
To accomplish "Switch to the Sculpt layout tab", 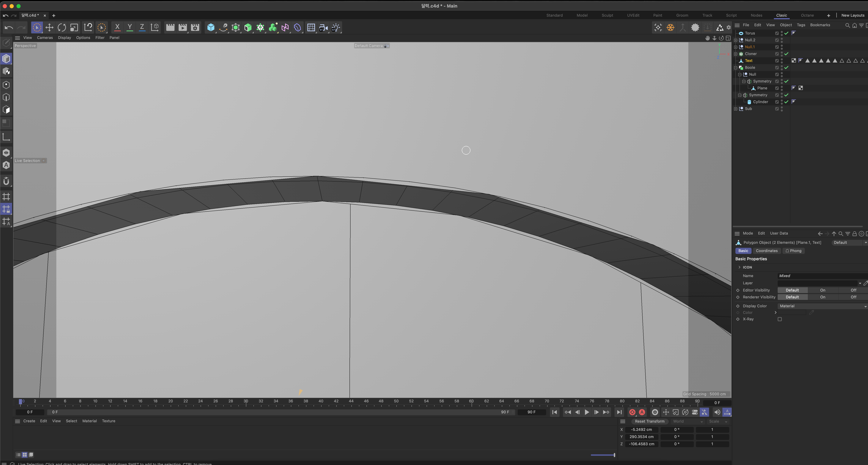I will click(607, 15).
